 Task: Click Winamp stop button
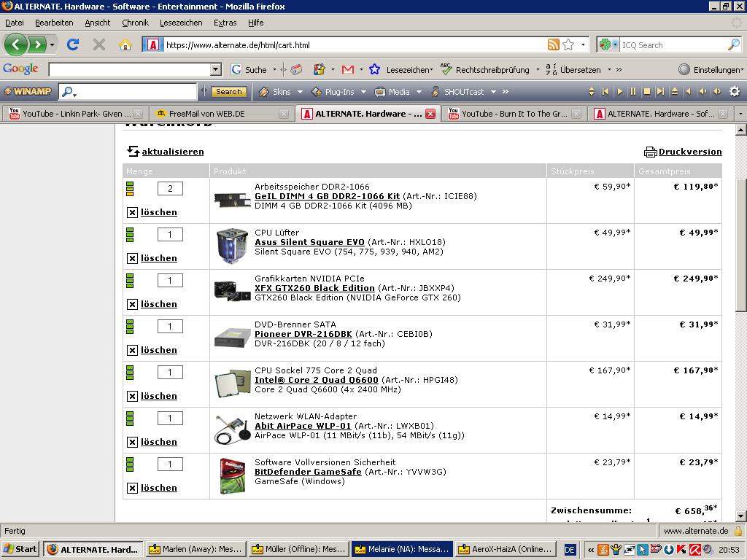647,91
